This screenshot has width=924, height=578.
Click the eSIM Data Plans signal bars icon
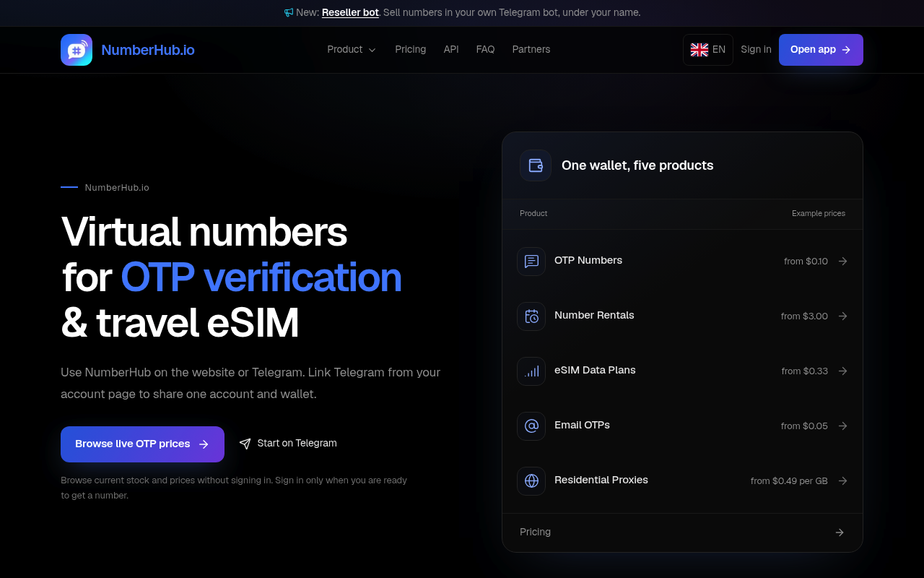click(x=531, y=371)
